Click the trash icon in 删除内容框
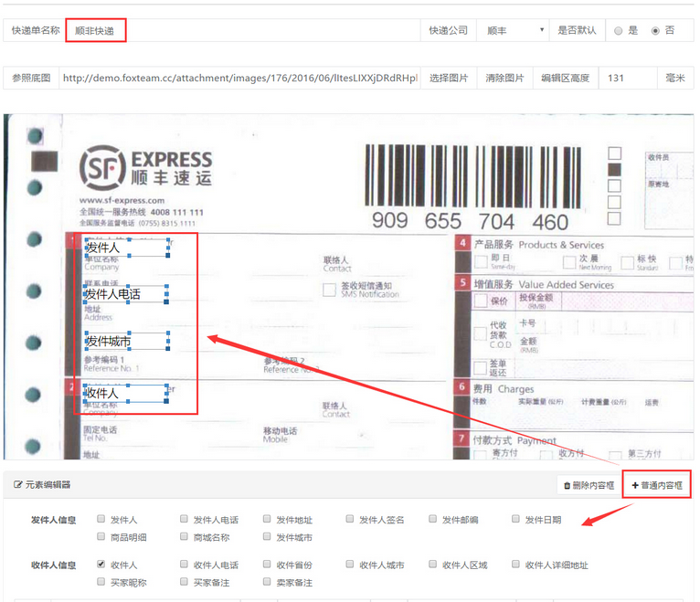The height and width of the screenshot is (602, 700). pyautogui.click(x=567, y=486)
